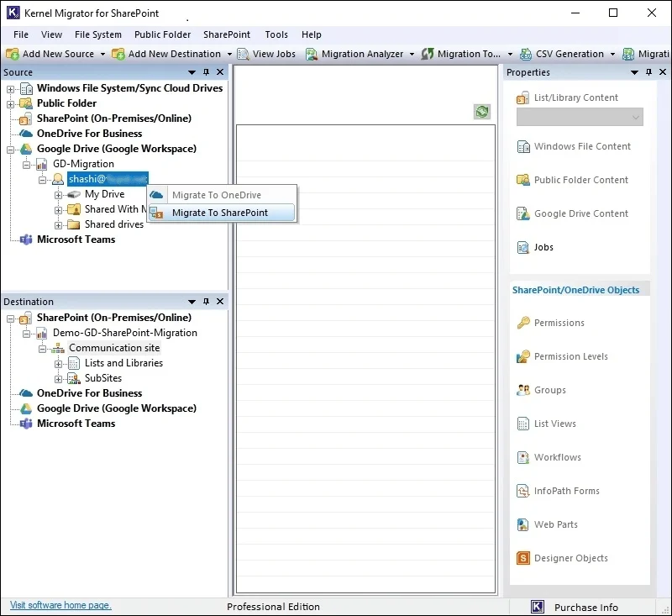The width and height of the screenshot is (672, 616).
Task: Open the View menu
Action: tap(51, 34)
